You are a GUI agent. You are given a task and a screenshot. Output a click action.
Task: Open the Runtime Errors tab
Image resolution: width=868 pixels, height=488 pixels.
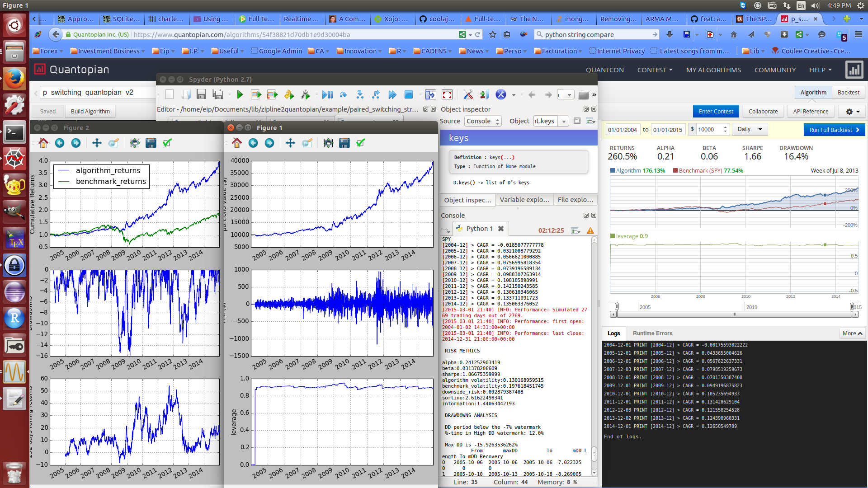click(652, 333)
